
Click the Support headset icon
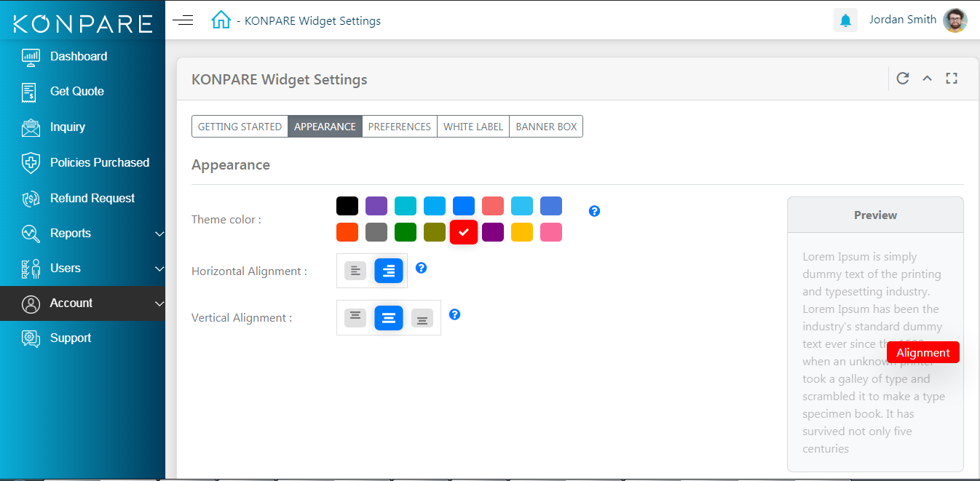(x=31, y=338)
